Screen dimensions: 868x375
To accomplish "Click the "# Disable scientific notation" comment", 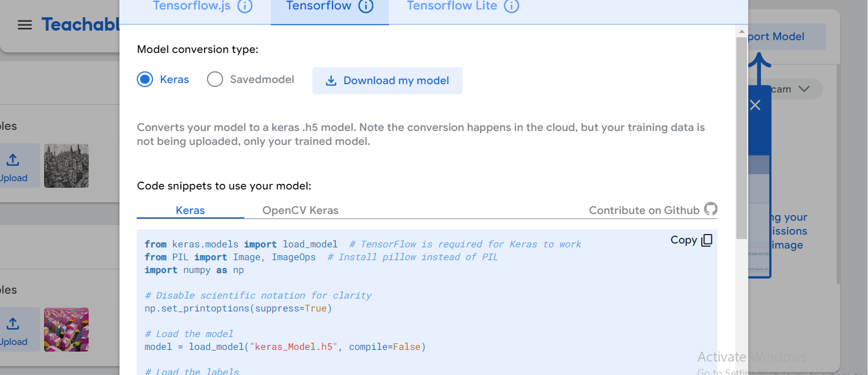I will click(x=258, y=295).
